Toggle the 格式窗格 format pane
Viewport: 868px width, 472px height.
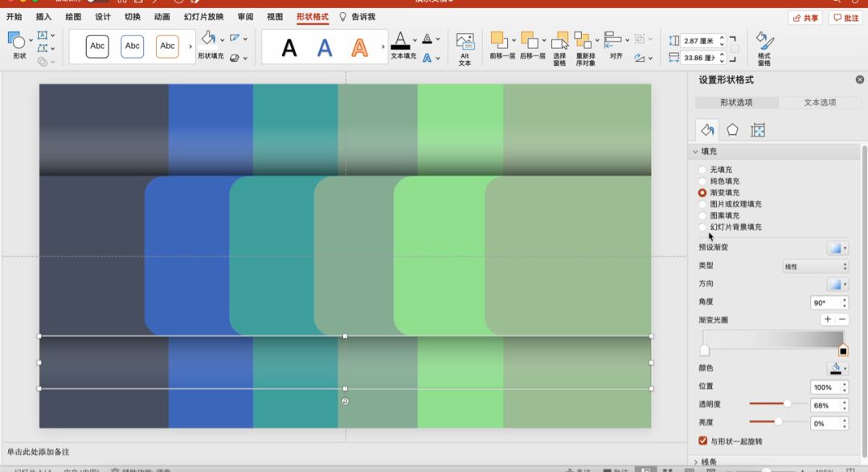(x=764, y=49)
